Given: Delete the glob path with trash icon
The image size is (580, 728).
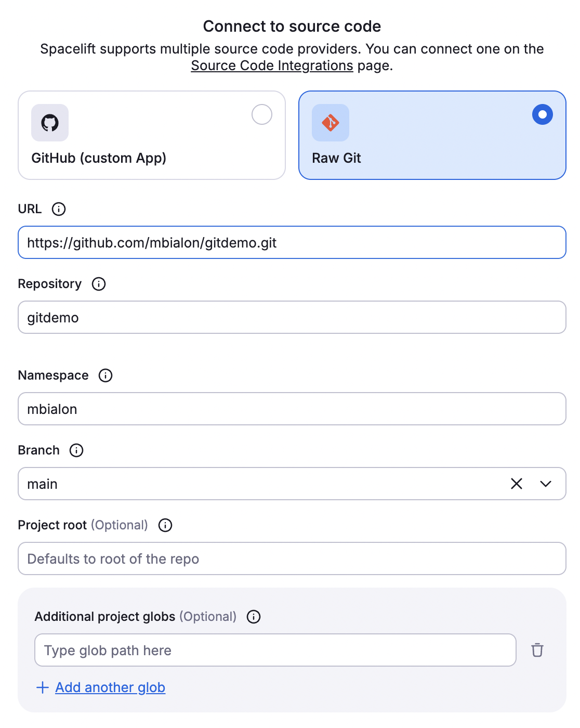Looking at the screenshot, I should (537, 650).
